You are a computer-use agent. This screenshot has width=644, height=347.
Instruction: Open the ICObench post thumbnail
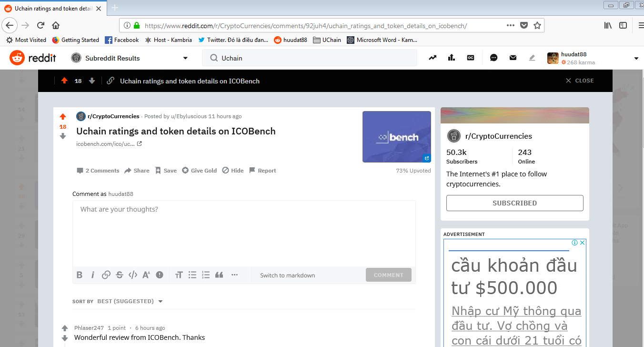tap(397, 137)
